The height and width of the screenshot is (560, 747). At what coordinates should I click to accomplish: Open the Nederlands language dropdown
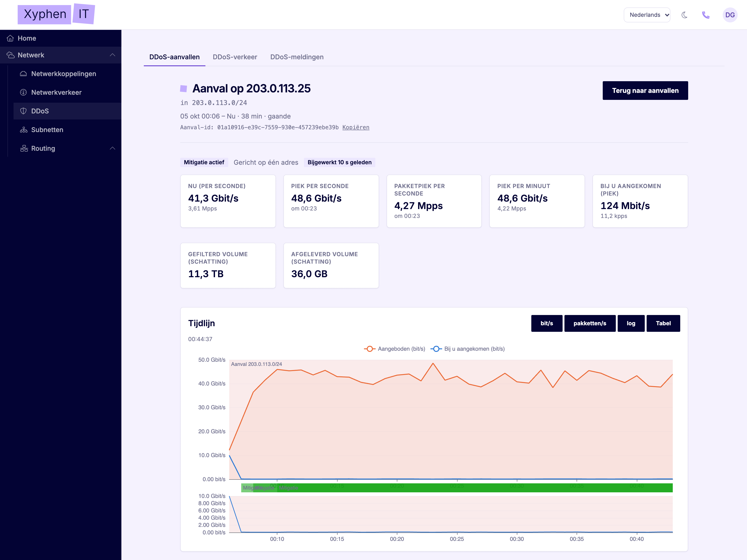pyautogui.click(x=647, y=15)
